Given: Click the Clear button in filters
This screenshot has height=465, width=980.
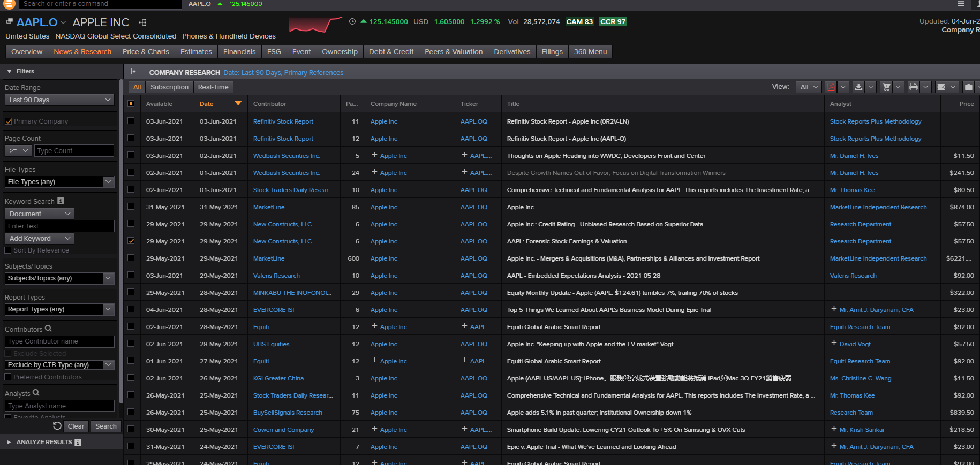Looking at the screenshot, I should point(76,426).
